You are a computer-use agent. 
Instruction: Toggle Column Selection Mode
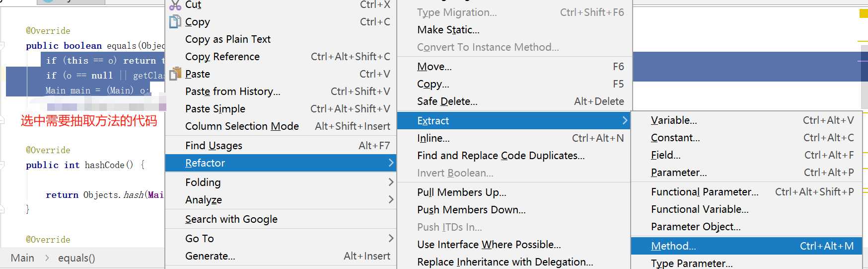pyautogui.click(x=242, y=126)
